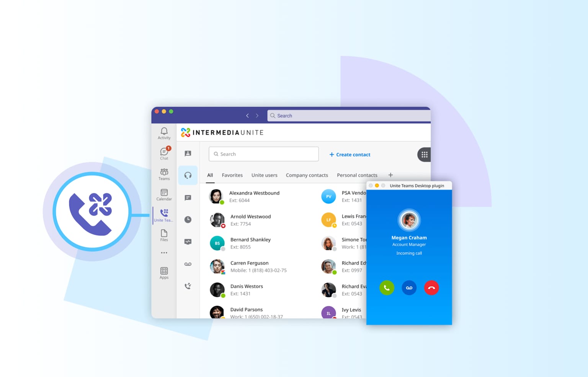Viewport: 588px width, 377px height.
Task: Select the headset contact center icon
Action: pyautogui.click(x=188, y=175)
